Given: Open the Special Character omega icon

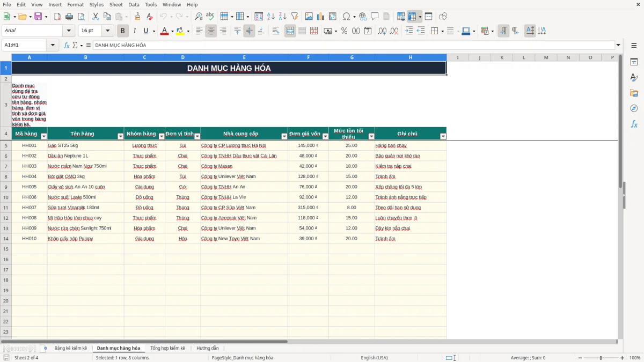Looking at the screenshot, I should coord(346,17).
